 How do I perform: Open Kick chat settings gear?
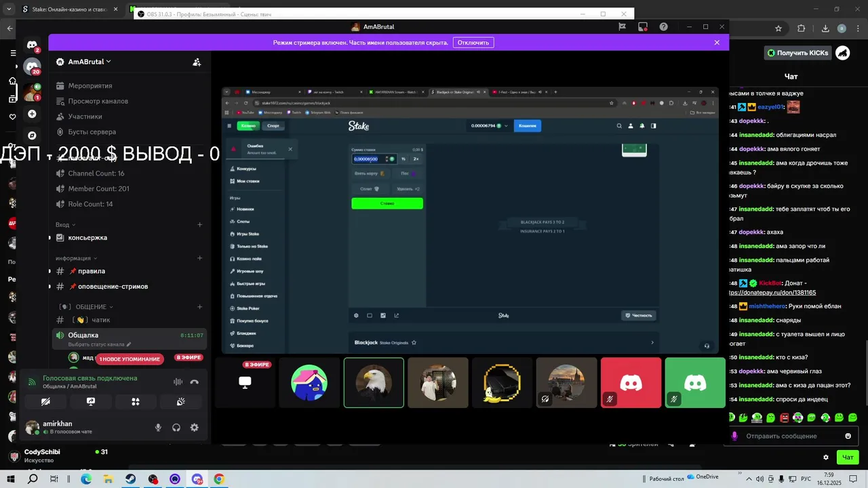coord(825,457)
